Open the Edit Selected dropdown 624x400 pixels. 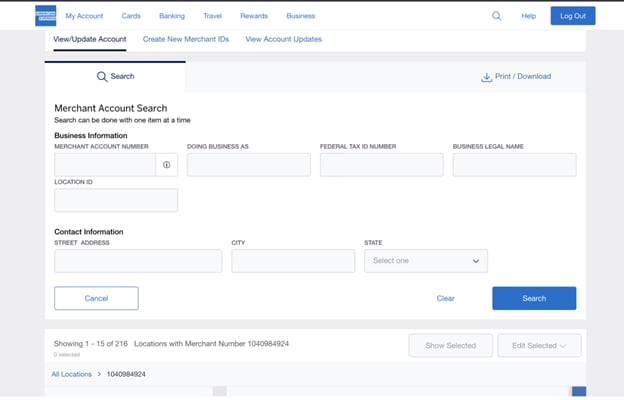click(539, 345)
